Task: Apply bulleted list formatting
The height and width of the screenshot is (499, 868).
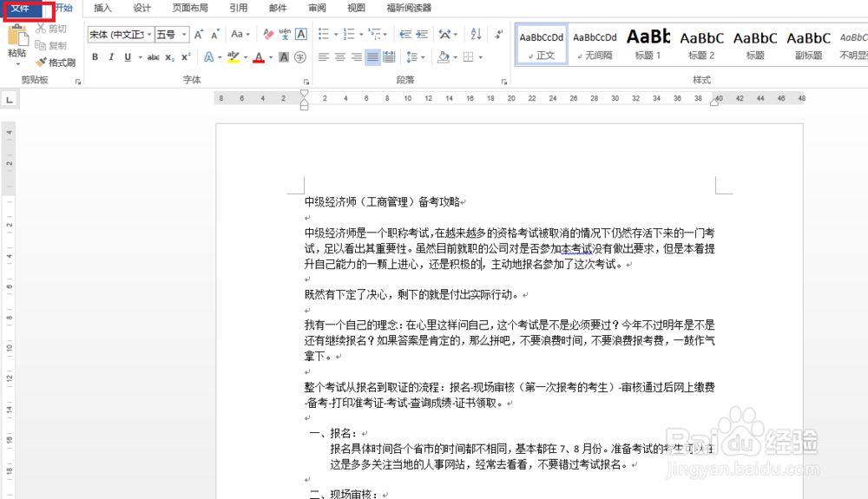Action: pos(324,35)
